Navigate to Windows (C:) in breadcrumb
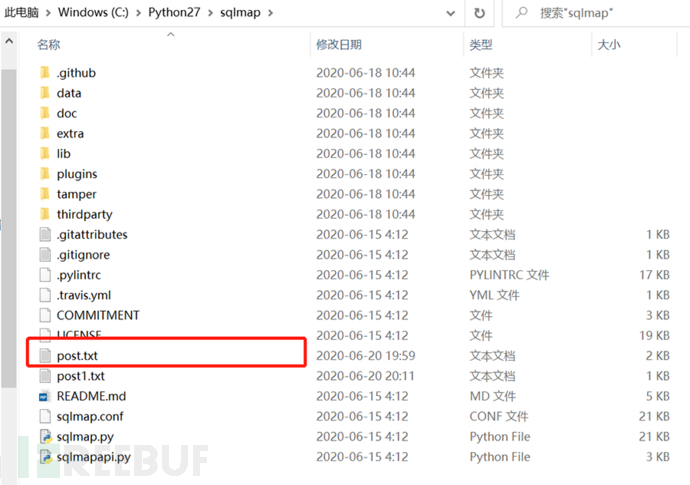This screenshot has width=690, height=485. [93, 12]
